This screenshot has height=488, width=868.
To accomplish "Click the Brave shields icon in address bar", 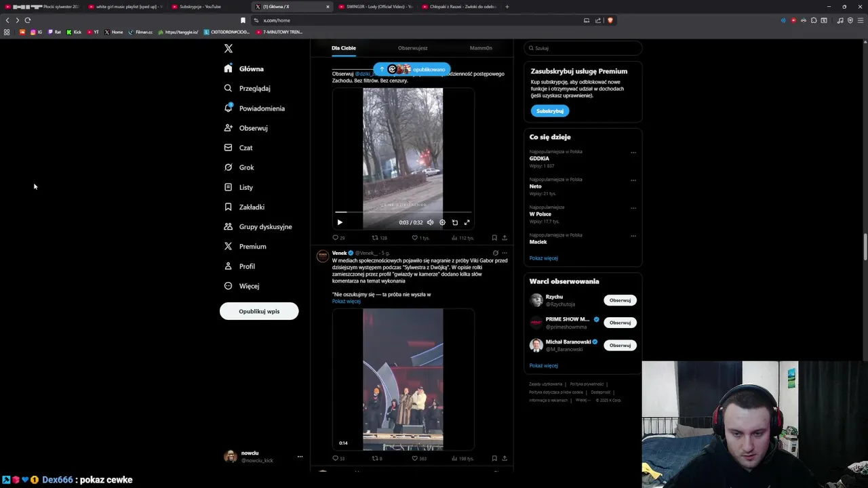I will point(610,20).
